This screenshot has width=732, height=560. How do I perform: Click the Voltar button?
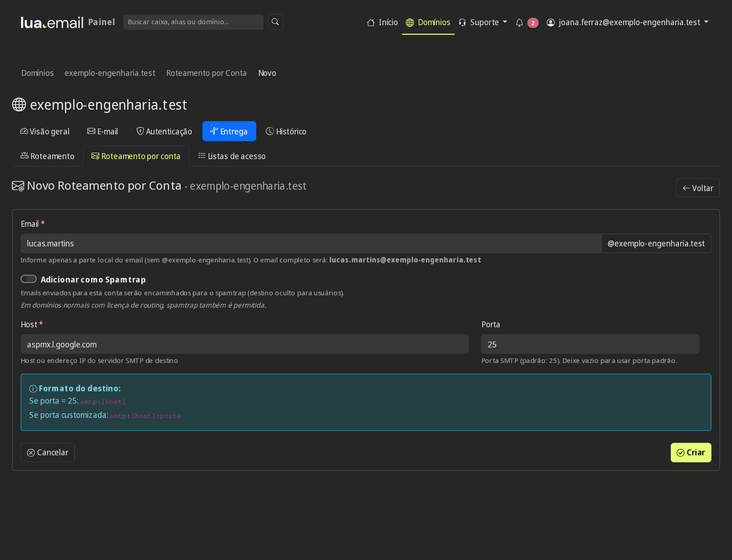click(698, 188)
